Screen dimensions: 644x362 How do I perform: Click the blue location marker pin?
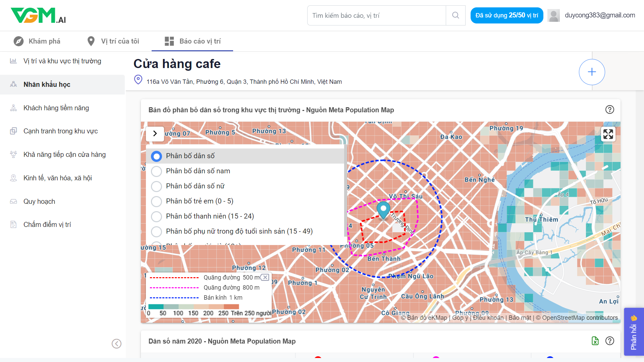point(383,209)
